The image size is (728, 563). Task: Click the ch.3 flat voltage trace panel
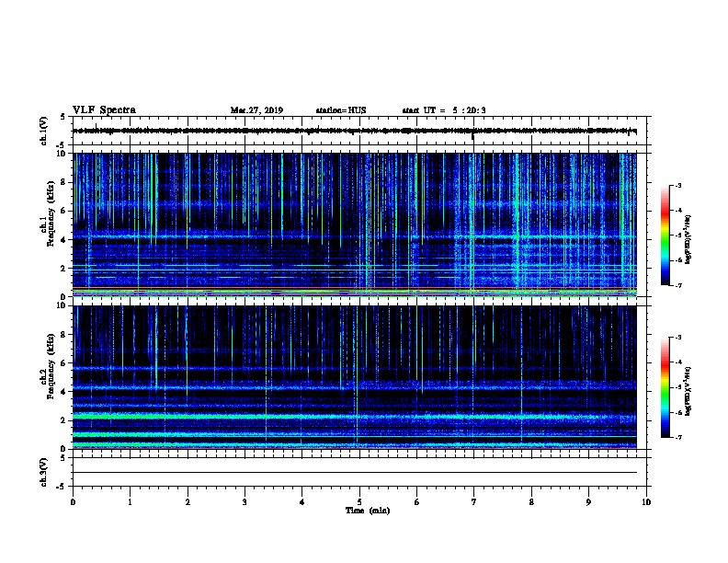[359, 472]
